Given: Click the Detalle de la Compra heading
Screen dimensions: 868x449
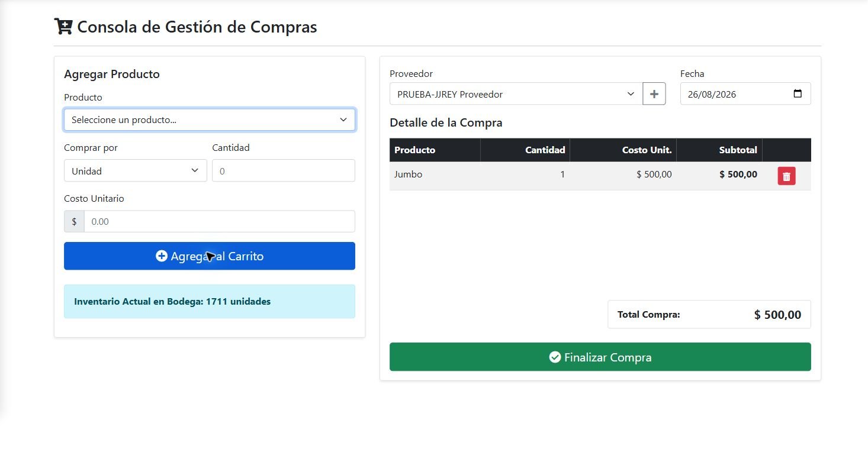Looking at the screenshot, I should 446,122.
